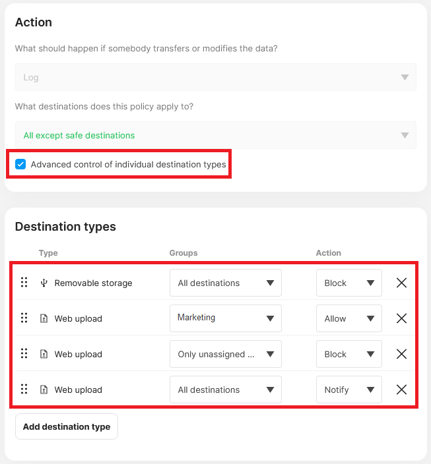The height and width of the screenshot is (464, 431).
Task: Open the Log action dropdown
Action: point(216,77)
